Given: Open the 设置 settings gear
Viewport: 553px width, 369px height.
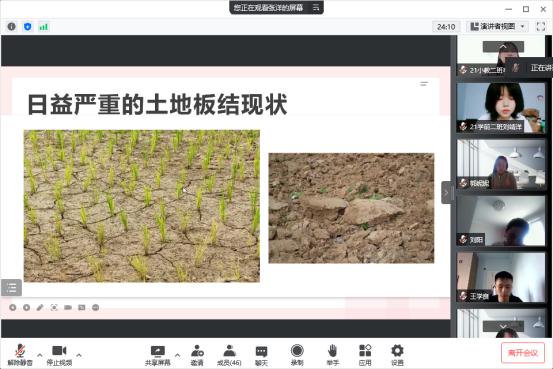Looking at the screenshot, I should 397,355.
